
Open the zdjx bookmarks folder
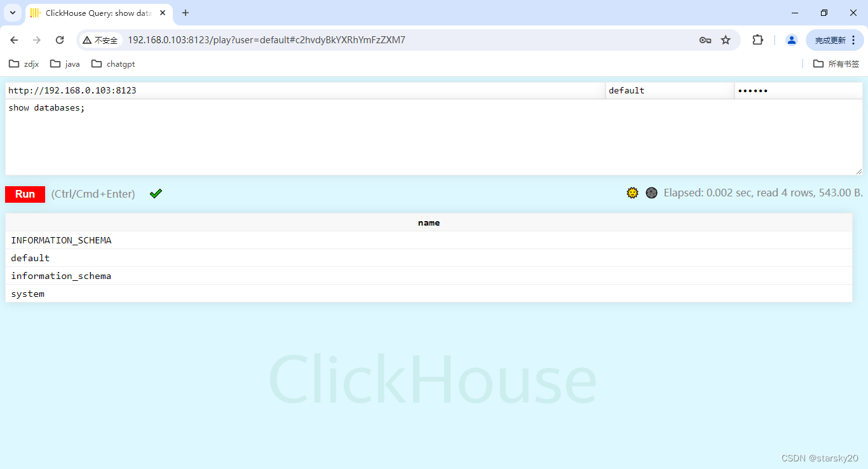(x=24, y=64)
